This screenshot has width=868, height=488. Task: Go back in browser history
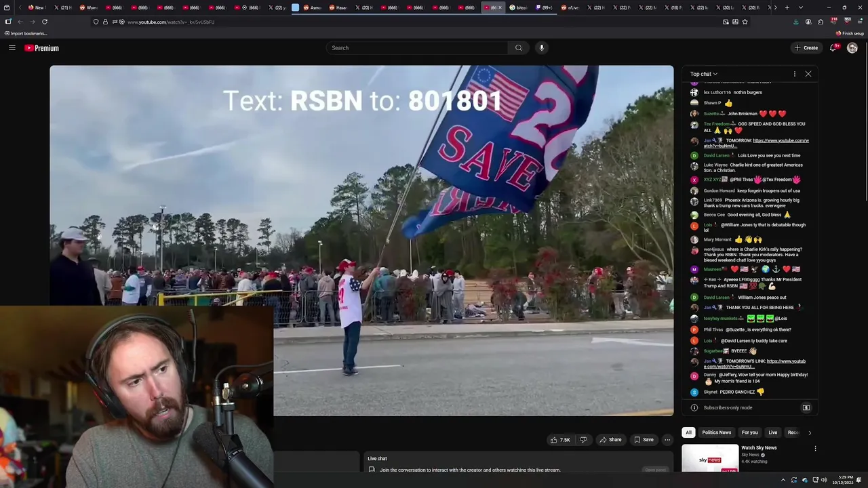[x=20, y=22]
